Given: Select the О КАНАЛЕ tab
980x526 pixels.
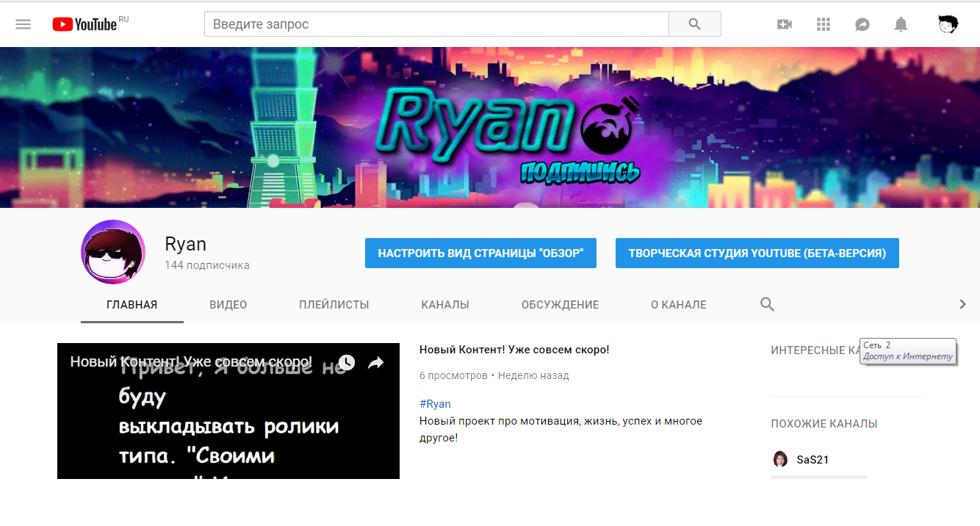Looking at the screenshot, I should click(678, 305).
